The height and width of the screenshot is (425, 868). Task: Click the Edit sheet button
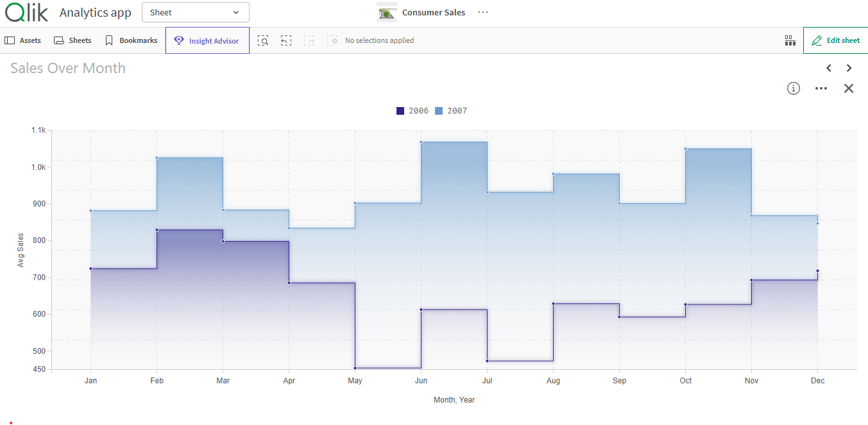coord(835,40)
